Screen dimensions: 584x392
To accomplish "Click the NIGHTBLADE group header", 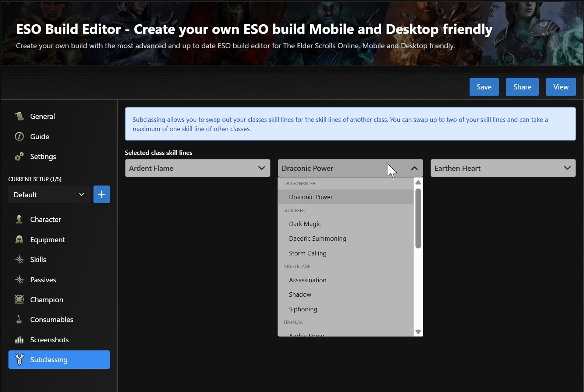I will [x=297, y=266].
